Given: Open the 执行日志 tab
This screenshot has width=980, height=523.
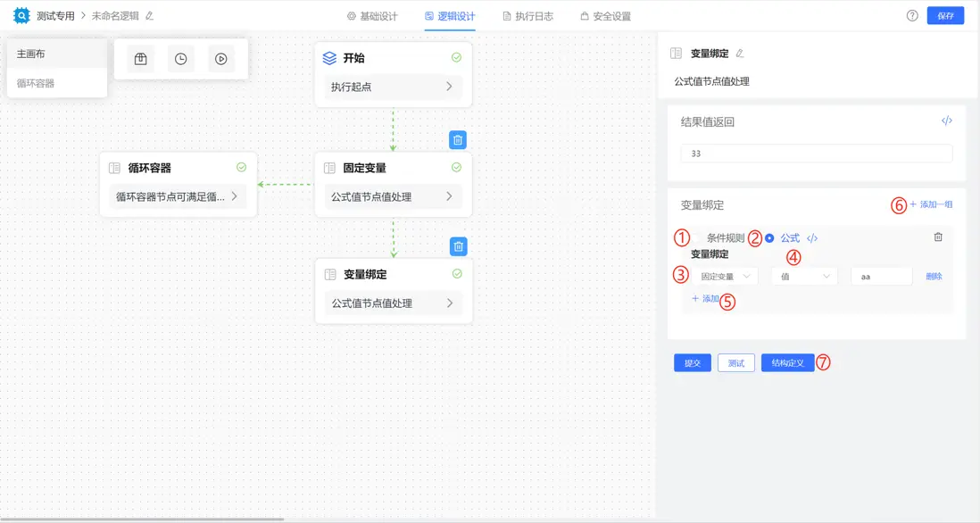Looking at the screenshot, I should [x=528, y=16].
